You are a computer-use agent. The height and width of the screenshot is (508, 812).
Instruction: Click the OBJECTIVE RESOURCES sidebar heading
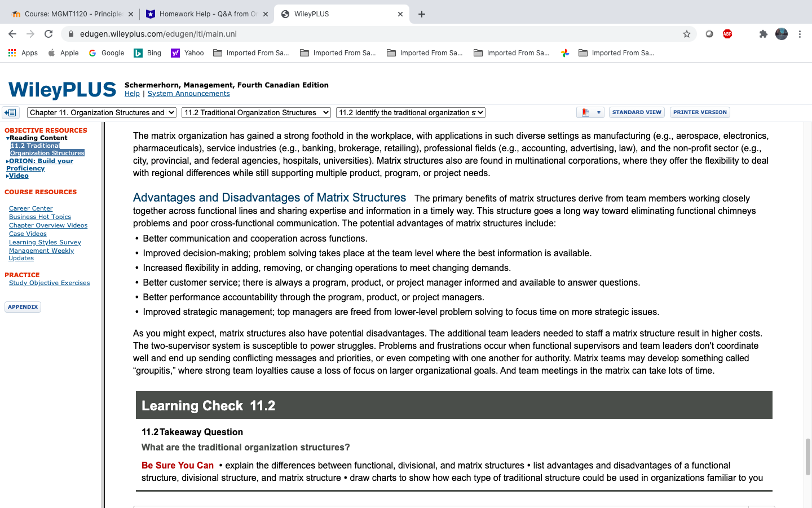tap(46, 130)
